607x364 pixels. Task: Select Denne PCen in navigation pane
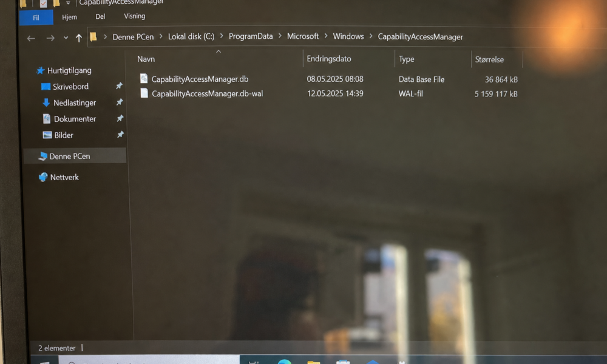70,157
